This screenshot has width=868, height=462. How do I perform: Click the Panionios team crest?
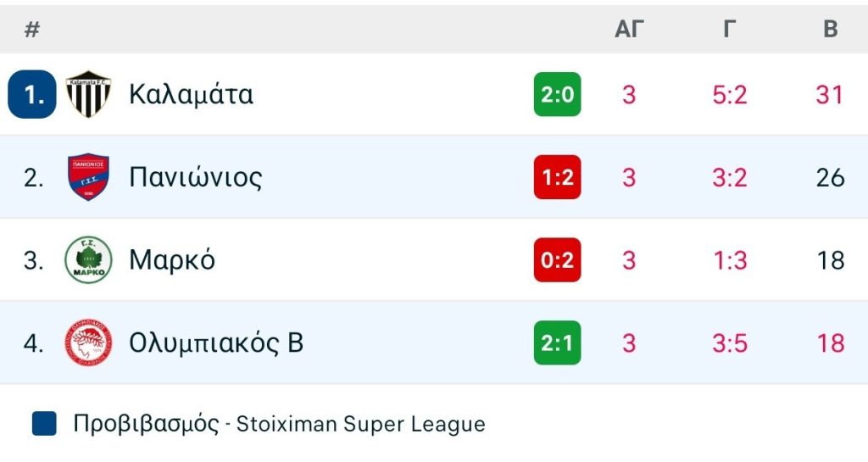click(88, 177)
